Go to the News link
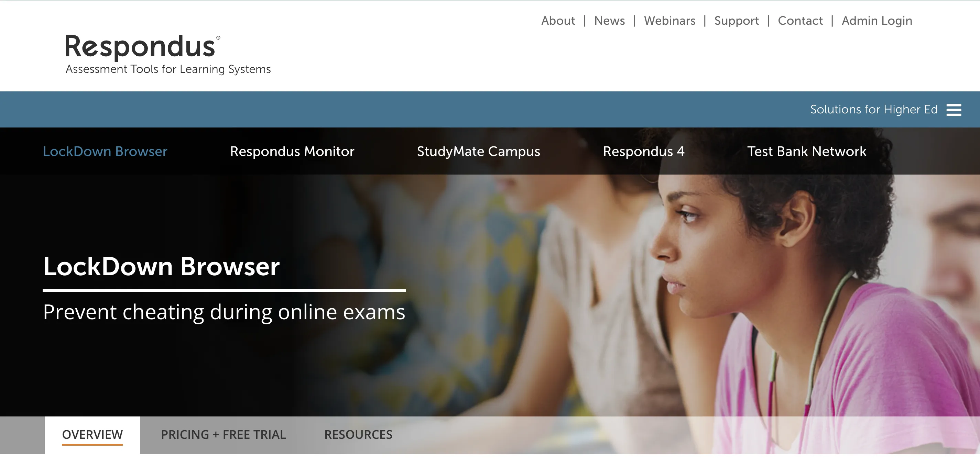980x468 pixels. click(x=609, y=21)
